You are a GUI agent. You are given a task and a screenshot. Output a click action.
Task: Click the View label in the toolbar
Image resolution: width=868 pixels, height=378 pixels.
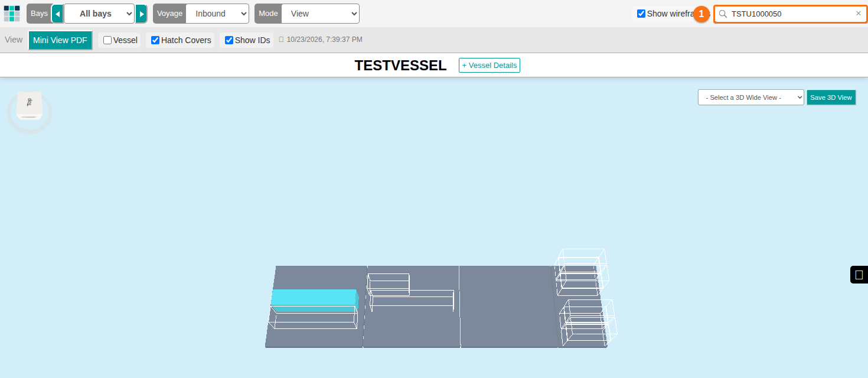coord(14,40)
